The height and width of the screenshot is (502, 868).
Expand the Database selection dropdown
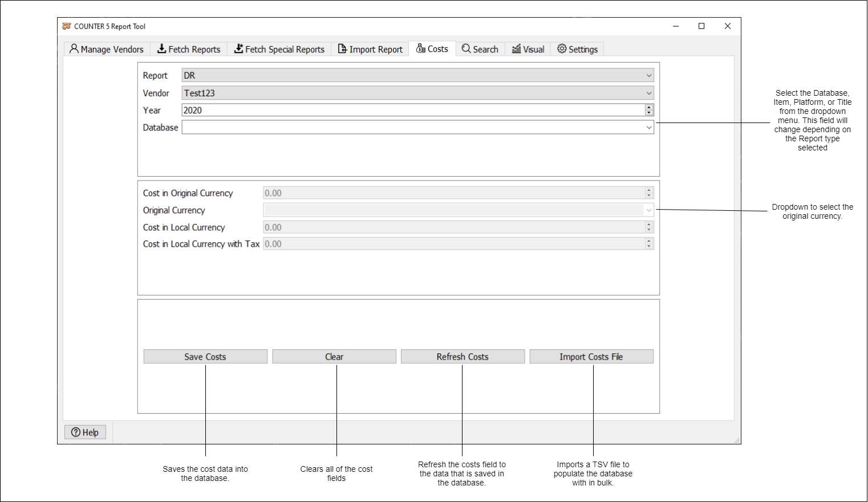[x=648, y=127]
